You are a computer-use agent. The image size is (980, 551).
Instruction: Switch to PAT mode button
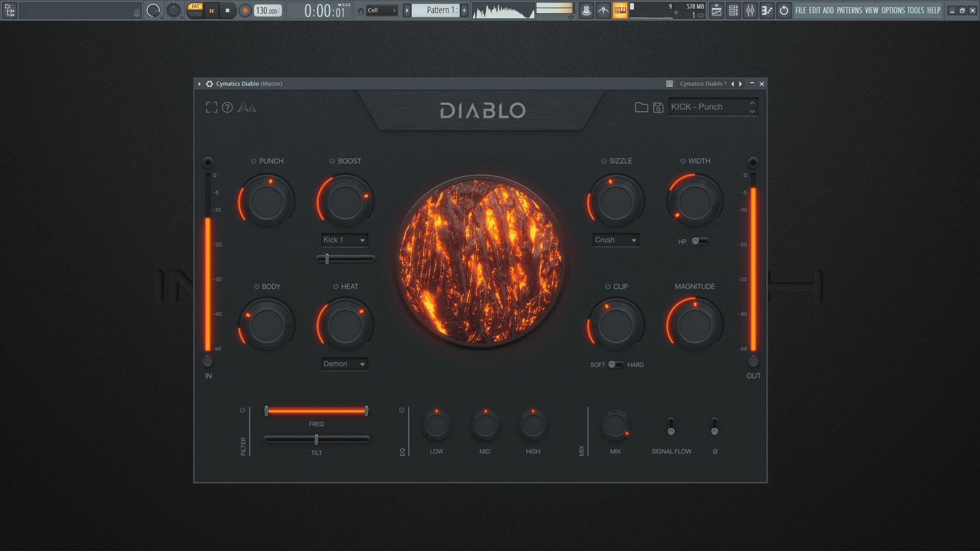click(x=195, y=7)
